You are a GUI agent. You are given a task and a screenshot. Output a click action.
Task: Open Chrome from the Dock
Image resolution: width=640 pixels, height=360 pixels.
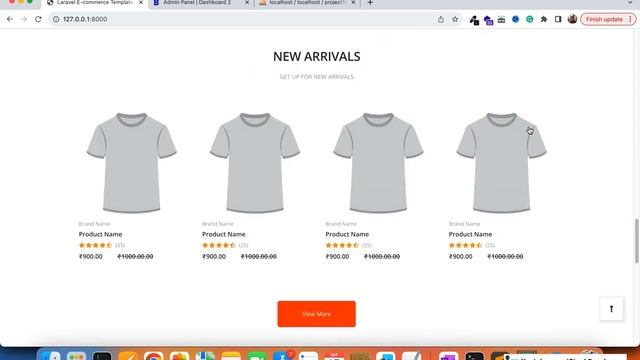[153, 356]
